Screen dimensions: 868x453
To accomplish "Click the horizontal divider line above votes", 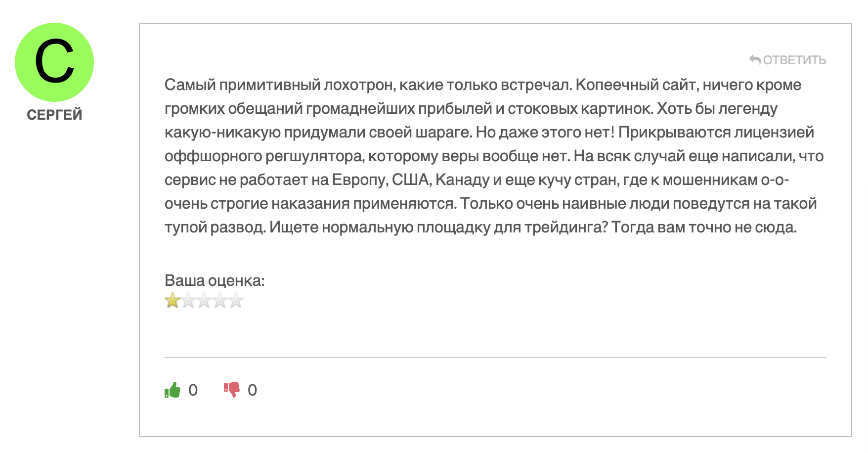I will [495, 357].
